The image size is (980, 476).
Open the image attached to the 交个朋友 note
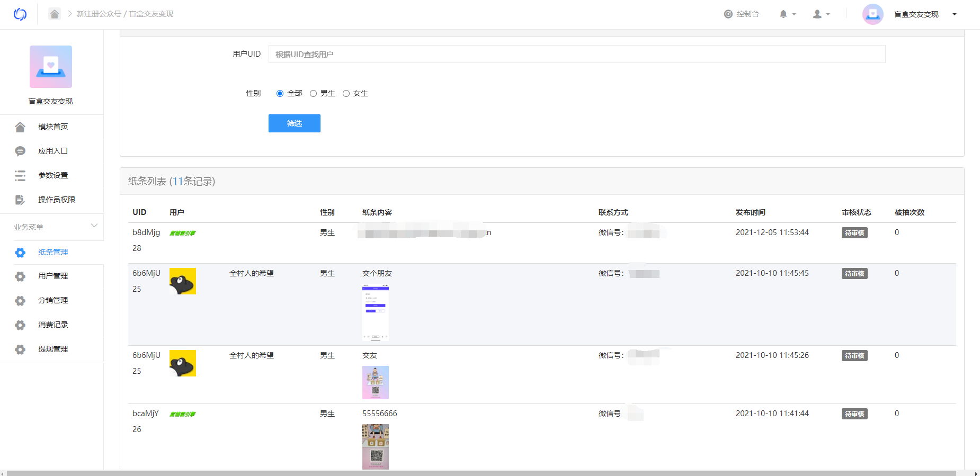(376, 312)
